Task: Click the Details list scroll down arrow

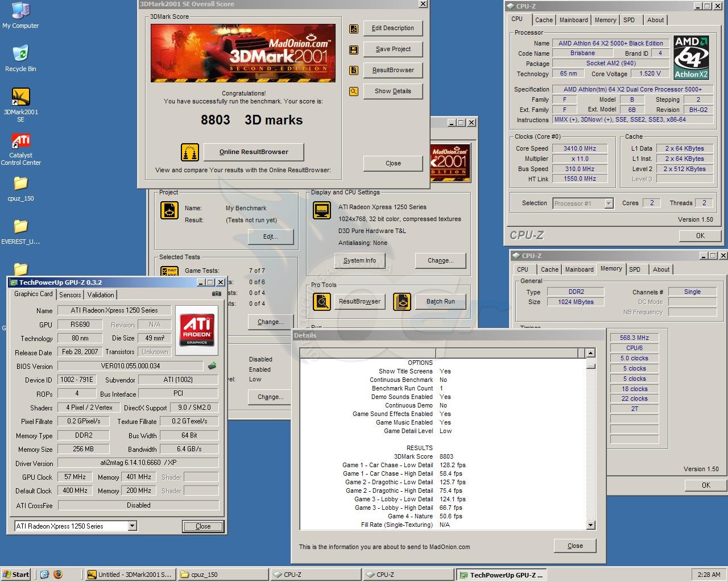Action: tap(590, 525)
